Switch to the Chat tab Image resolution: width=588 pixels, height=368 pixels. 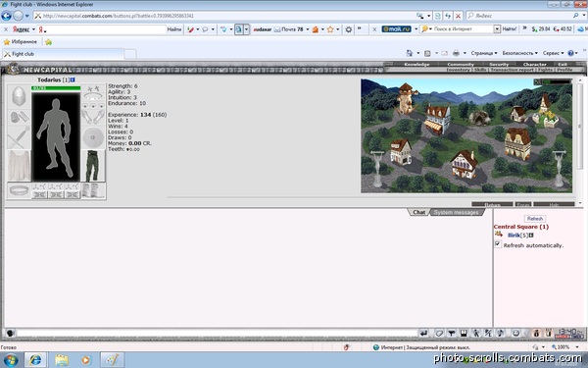point(418,212)
